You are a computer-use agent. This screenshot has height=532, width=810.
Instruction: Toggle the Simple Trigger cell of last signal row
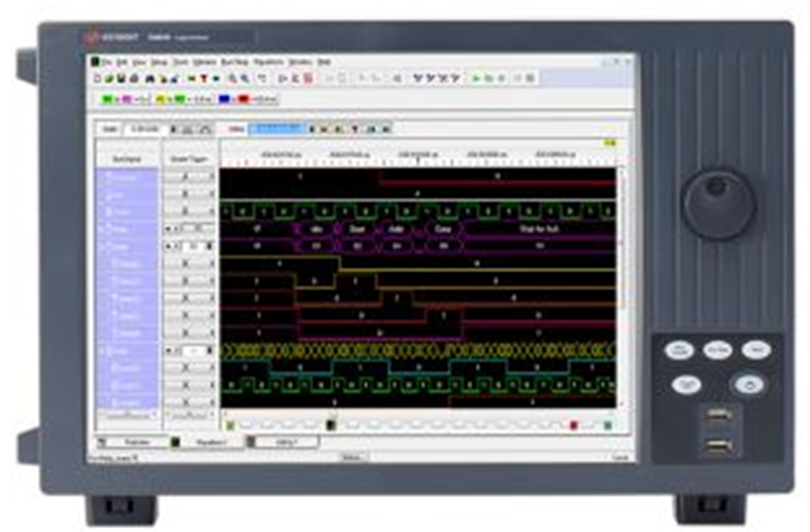coord(186,401)
